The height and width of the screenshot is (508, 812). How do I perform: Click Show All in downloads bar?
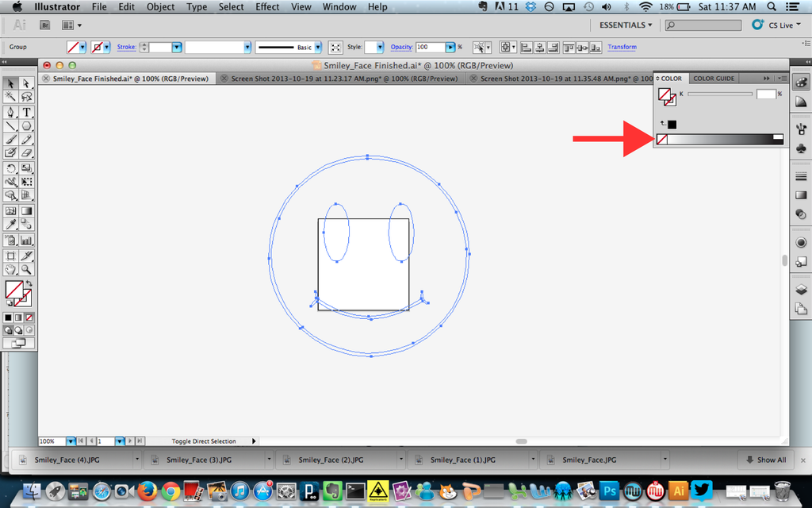(x=765, y=460)
